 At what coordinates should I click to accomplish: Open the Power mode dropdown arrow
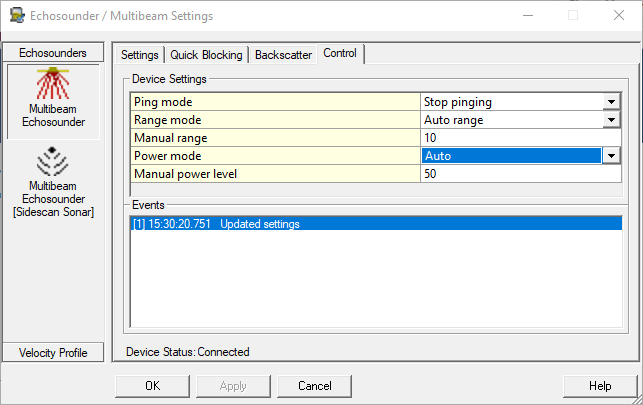[x=610, y=156]
